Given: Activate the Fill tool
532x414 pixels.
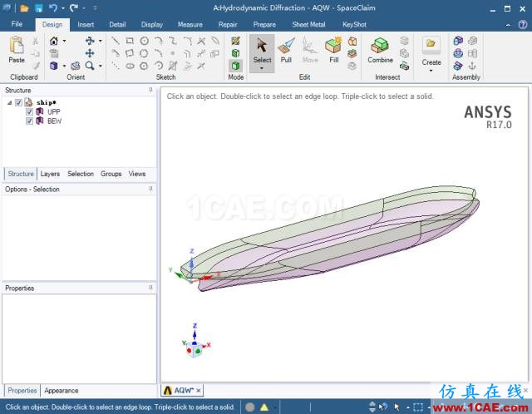Looking at the screenshot, I should click(334, 50).
